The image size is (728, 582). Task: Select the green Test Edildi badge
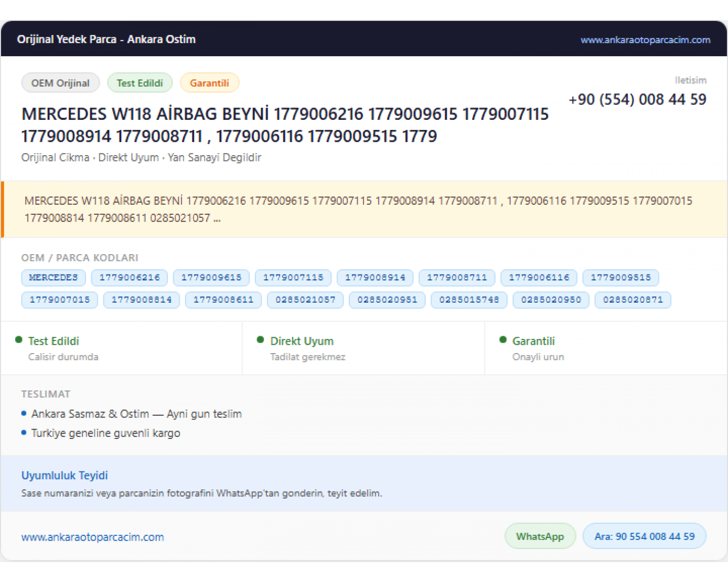140,83
